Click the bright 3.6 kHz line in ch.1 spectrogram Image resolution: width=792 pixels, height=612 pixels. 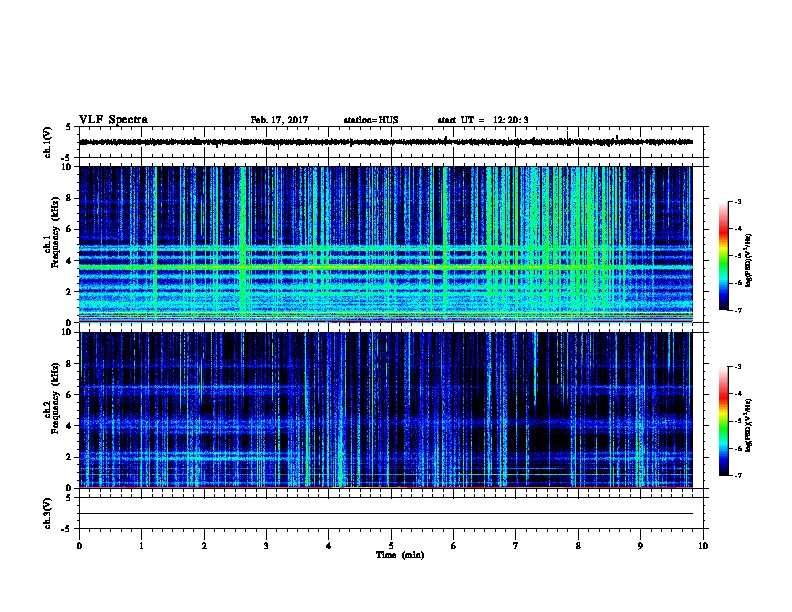click(386, 267)
